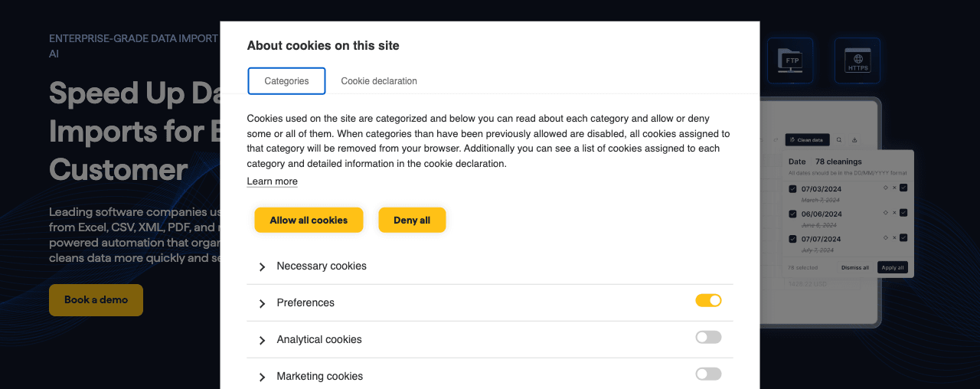Uncheck the 07/03/2024 date checkbox
Viewport: 980px width, 389px height.
click(x=792, y=188)
